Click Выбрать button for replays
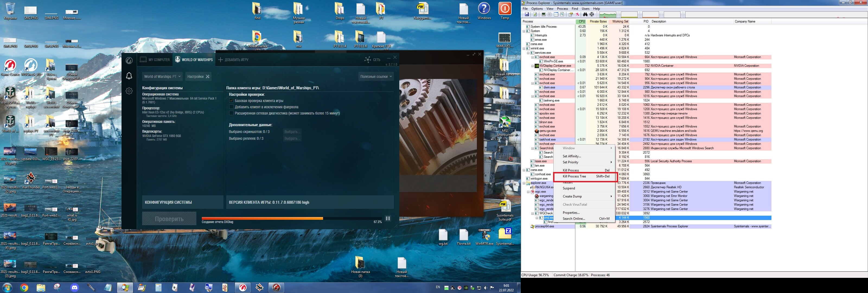This screenshot has height=293, width=868. (292, 138)
